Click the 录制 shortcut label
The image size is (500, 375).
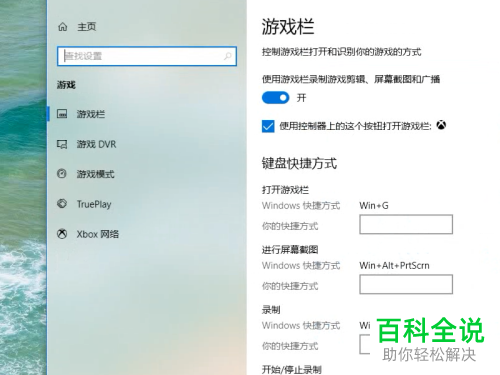coord(271,310)
